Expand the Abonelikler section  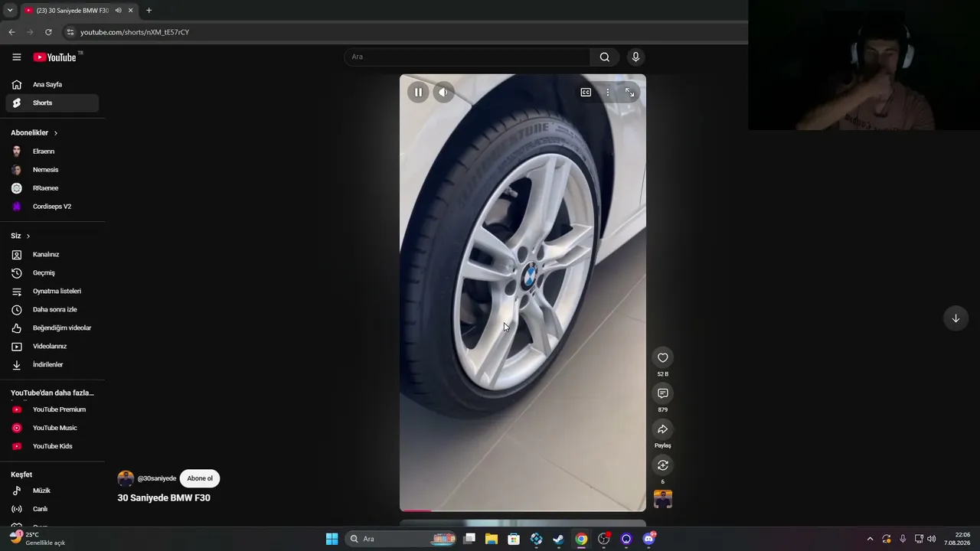(34, 132)
